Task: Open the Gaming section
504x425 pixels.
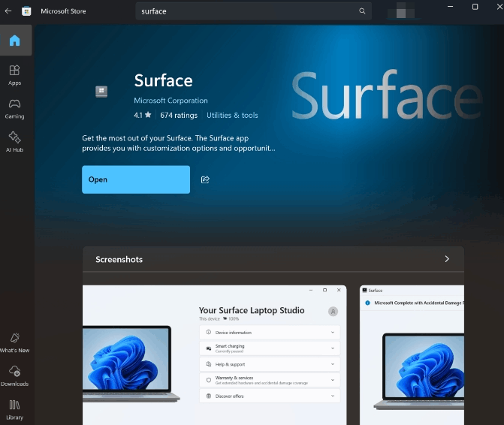Action: click(14, 109)
